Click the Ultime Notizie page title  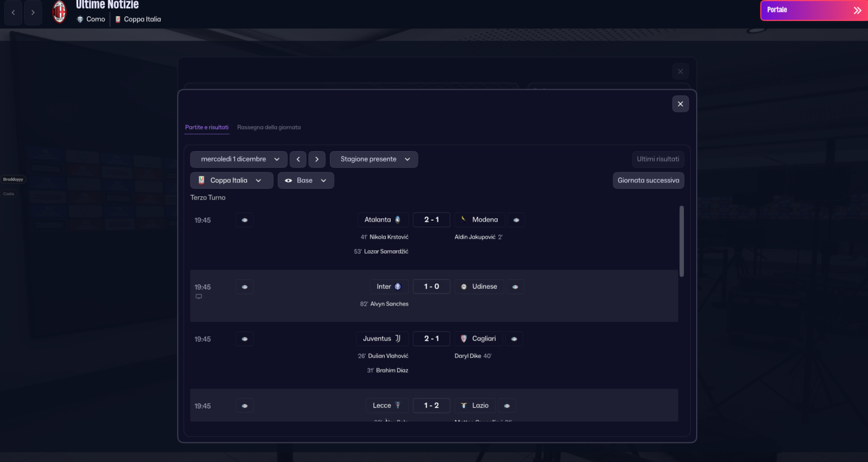[107, 5]
